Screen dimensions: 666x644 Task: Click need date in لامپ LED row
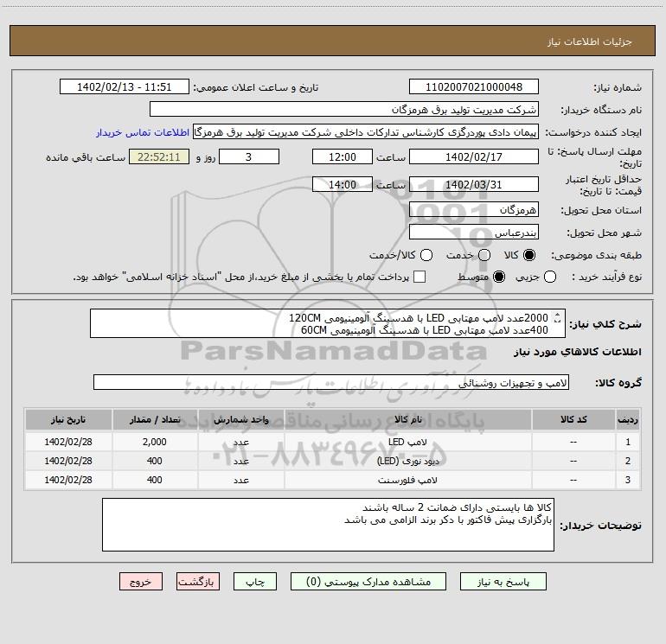tap(68, 442)
